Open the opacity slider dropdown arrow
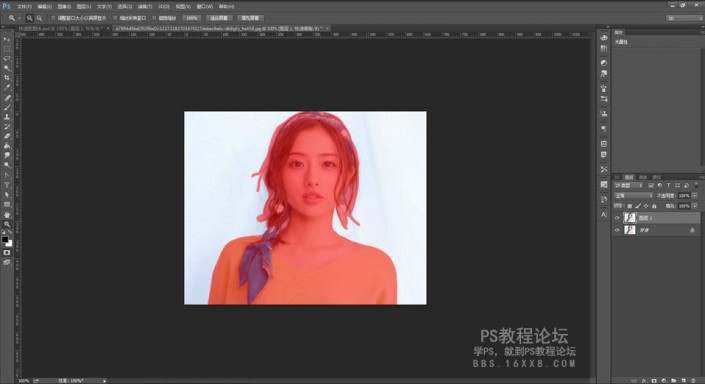 695,196
